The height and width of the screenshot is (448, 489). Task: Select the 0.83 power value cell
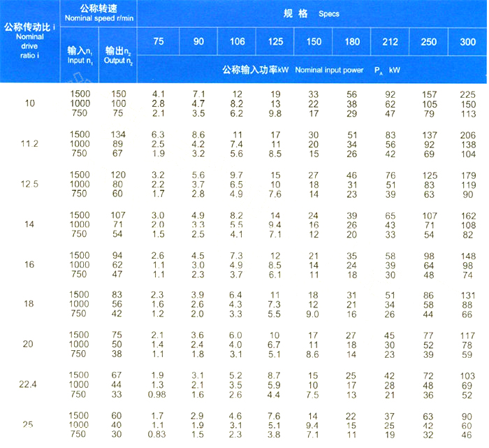pyautogui.click(x=159, y=435)
